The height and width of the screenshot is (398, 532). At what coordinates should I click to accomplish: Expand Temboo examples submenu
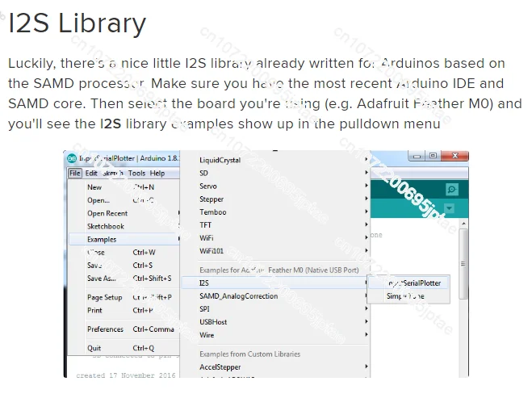click(x=274, y=212)
